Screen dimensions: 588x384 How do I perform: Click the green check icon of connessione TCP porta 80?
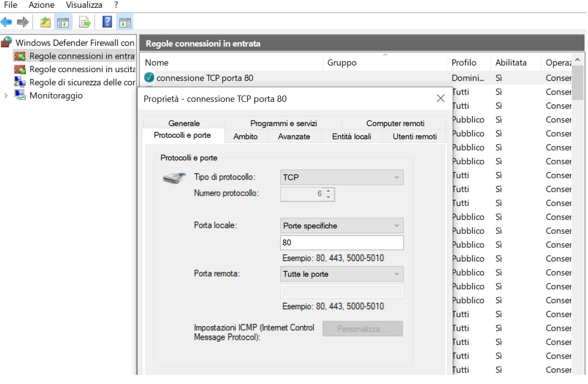pos(149,77)
